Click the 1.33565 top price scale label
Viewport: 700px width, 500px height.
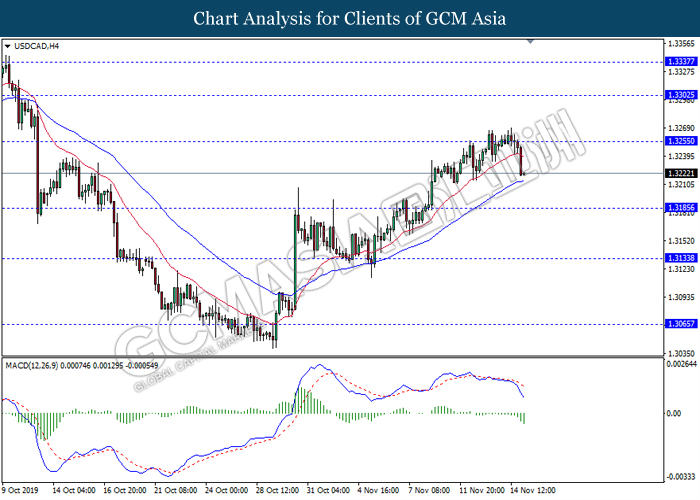tap(680, 44)
